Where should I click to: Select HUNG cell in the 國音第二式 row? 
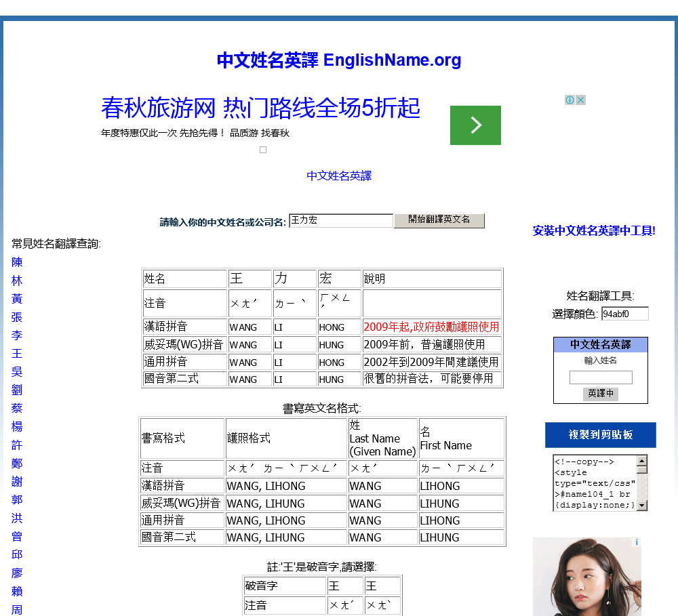(x=339, y=379)
